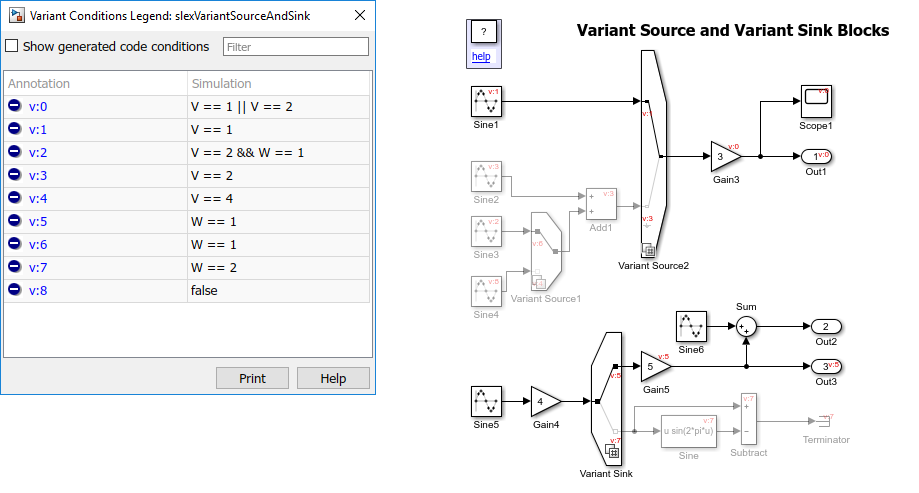
Task: Click the round icon beside v:0
Action: 15,106
